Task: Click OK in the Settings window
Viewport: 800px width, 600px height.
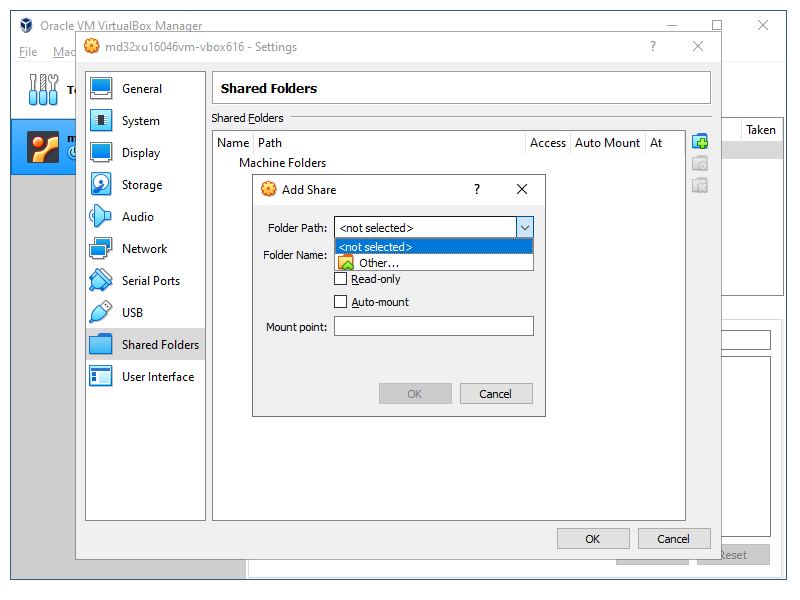Action: 592,539
